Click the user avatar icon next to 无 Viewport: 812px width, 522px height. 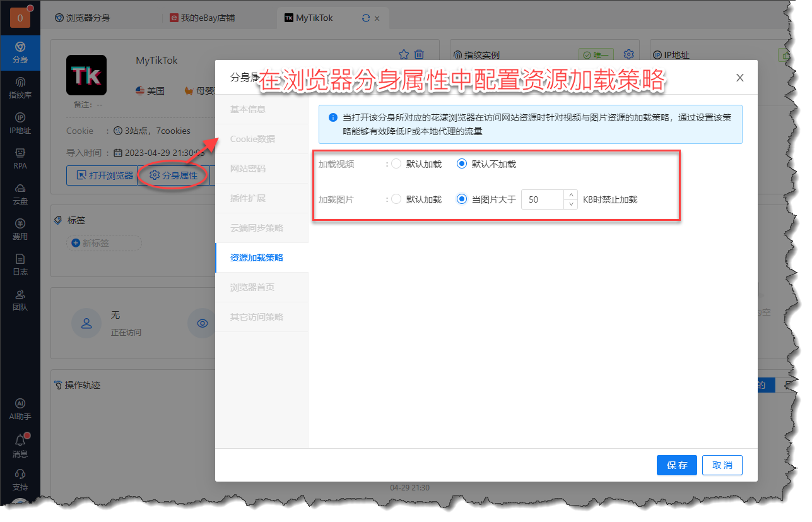(86, 323)
